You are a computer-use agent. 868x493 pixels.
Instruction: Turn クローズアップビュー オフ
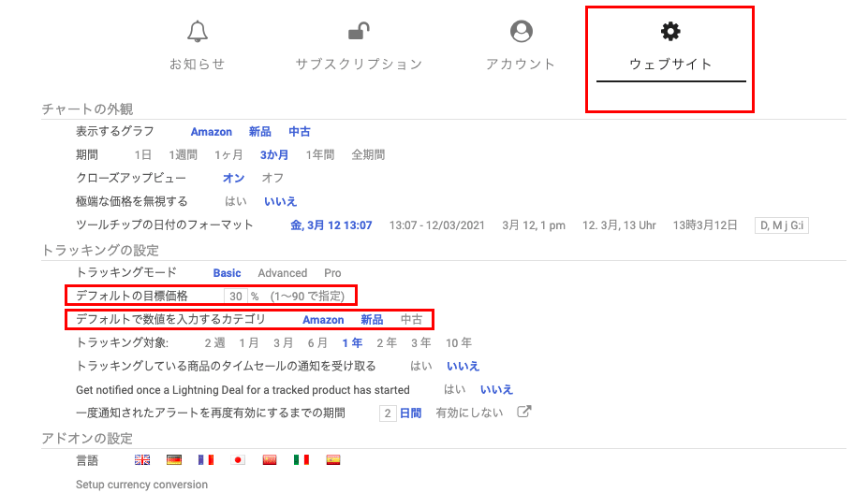tap(272, 178)
